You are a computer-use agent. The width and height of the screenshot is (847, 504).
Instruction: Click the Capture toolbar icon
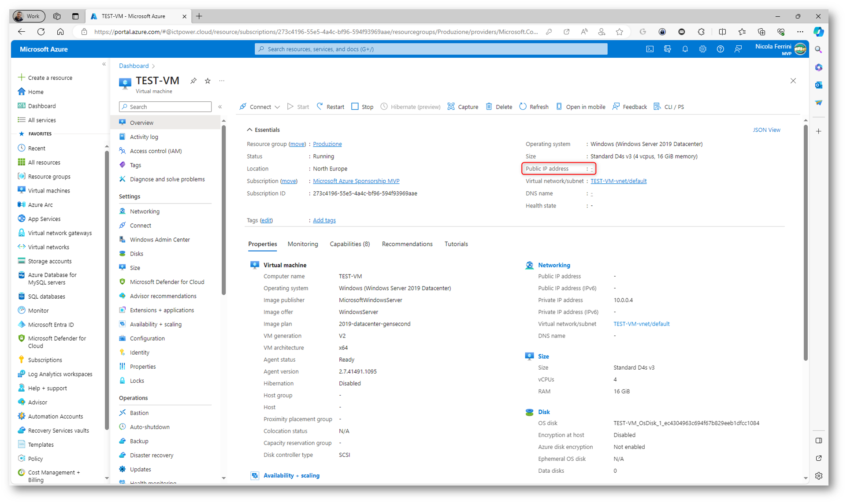click(451, 107)
